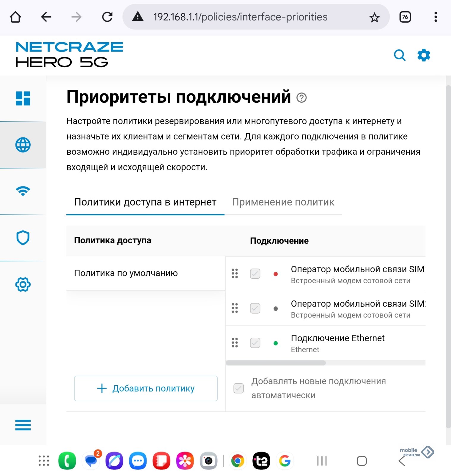Open the dashboard icon in sidebar
The image size is (451, 476).
click(x=23, y=98)
